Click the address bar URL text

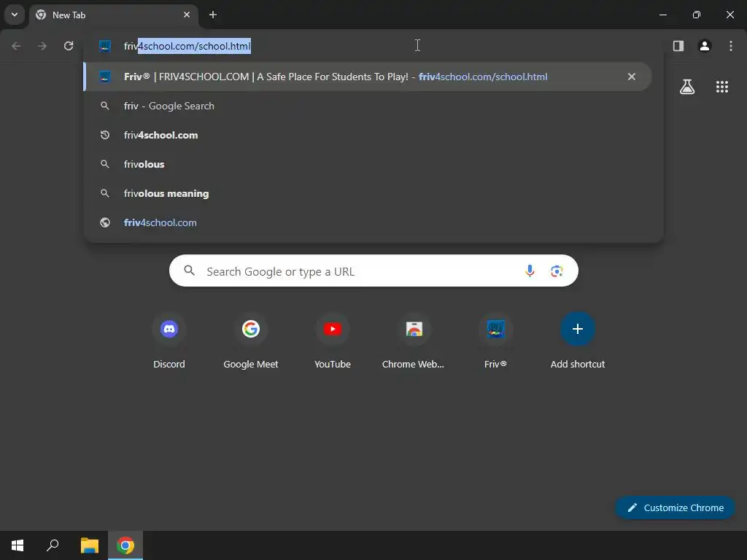click(x=187, y=46)
